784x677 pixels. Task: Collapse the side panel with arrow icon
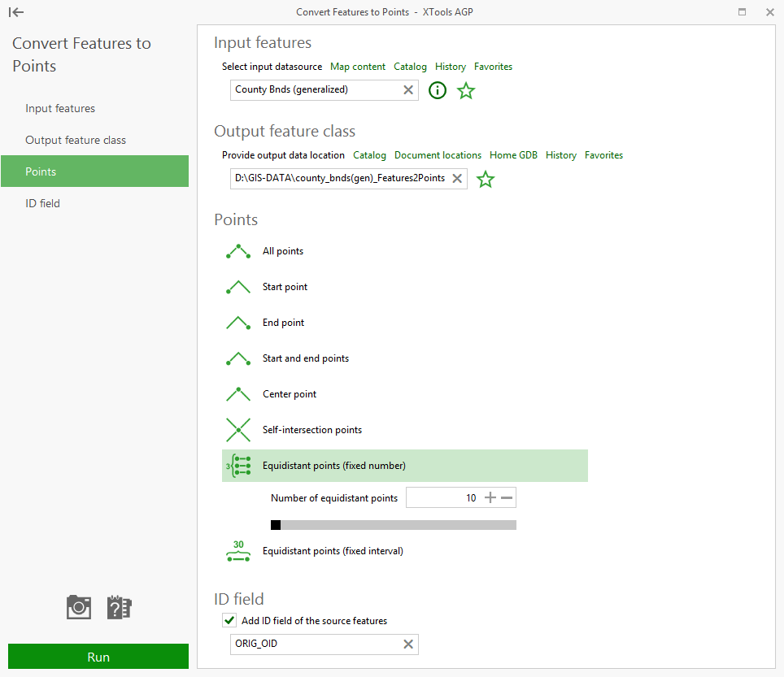[16, 12]
